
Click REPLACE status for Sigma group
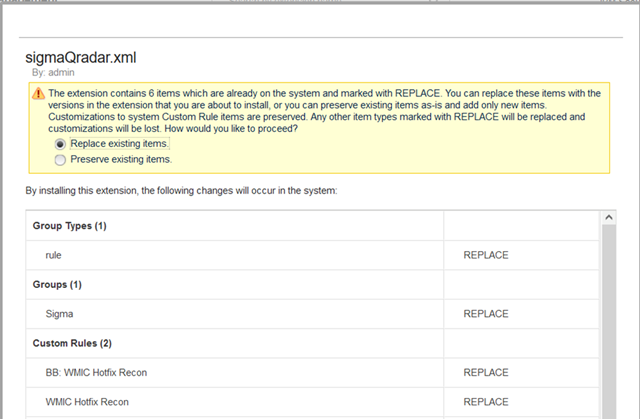point(486,314)
